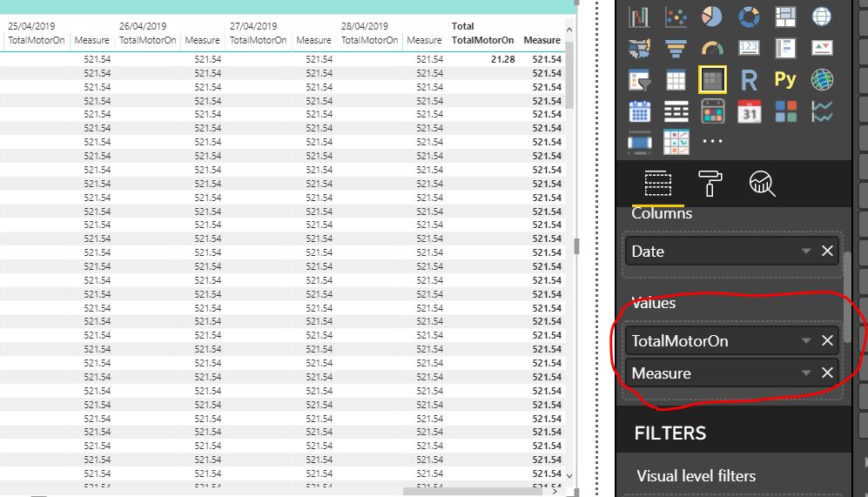Remove Date field from Columns

[x=827, y=252]
